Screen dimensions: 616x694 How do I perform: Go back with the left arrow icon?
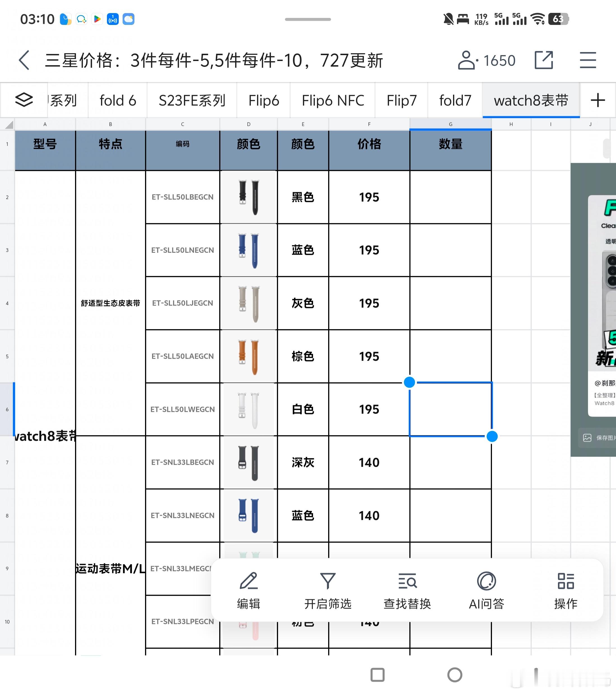click(x=24, y=60)
